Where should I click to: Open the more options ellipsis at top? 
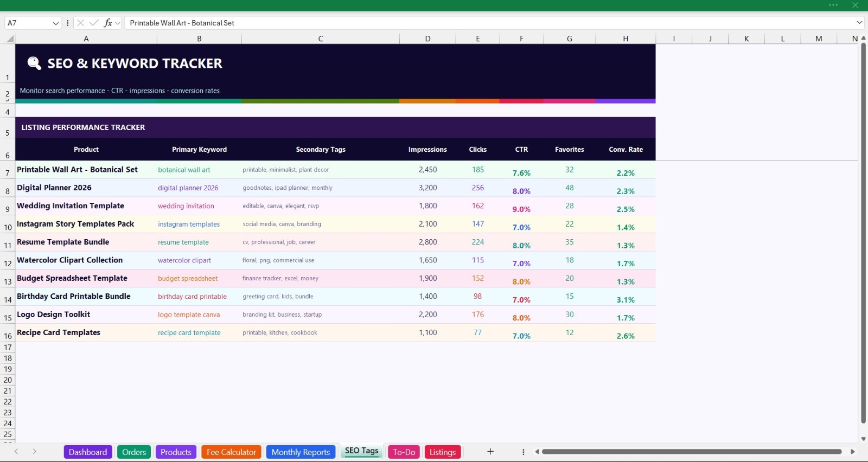point(833,5)
